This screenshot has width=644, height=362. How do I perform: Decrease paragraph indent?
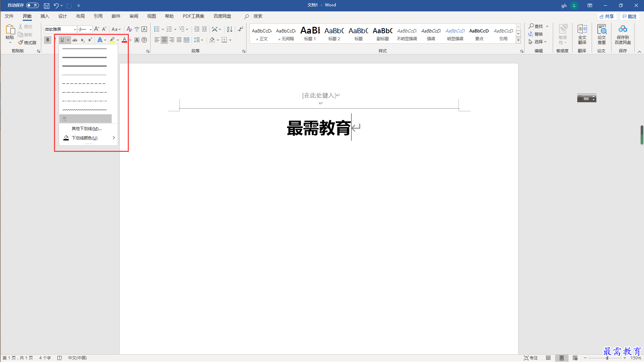[x=197, y=29]
